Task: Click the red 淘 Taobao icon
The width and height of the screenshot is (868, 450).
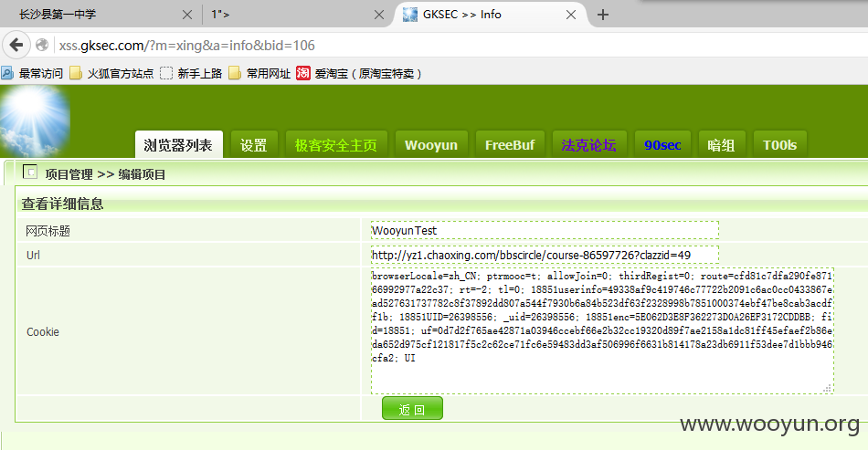Action: [303, 73]
